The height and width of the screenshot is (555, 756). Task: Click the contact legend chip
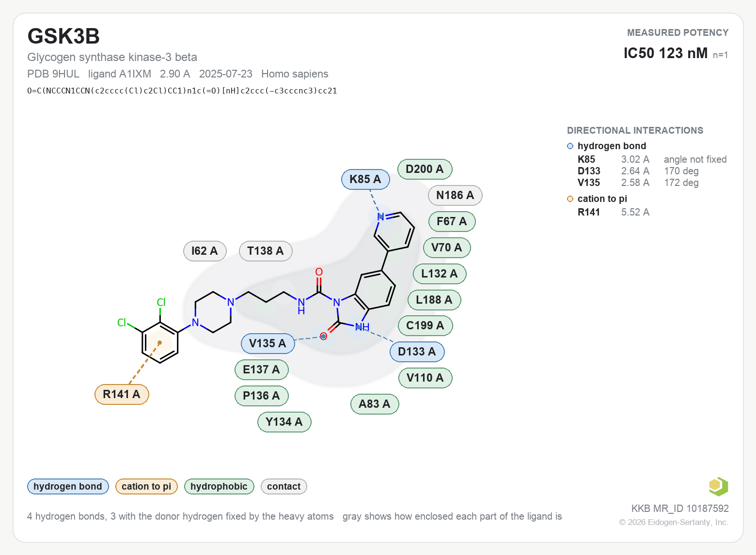pyautogui.click(x=284, y=486)
